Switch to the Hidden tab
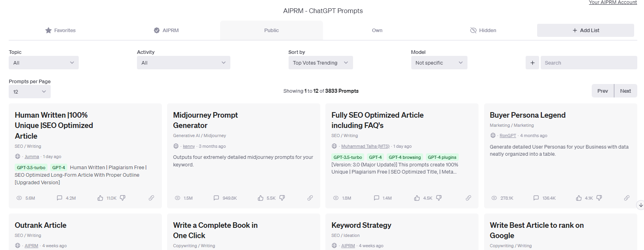Image resolution: width=644 pixels, height=250 pixels. pos(483,31)
